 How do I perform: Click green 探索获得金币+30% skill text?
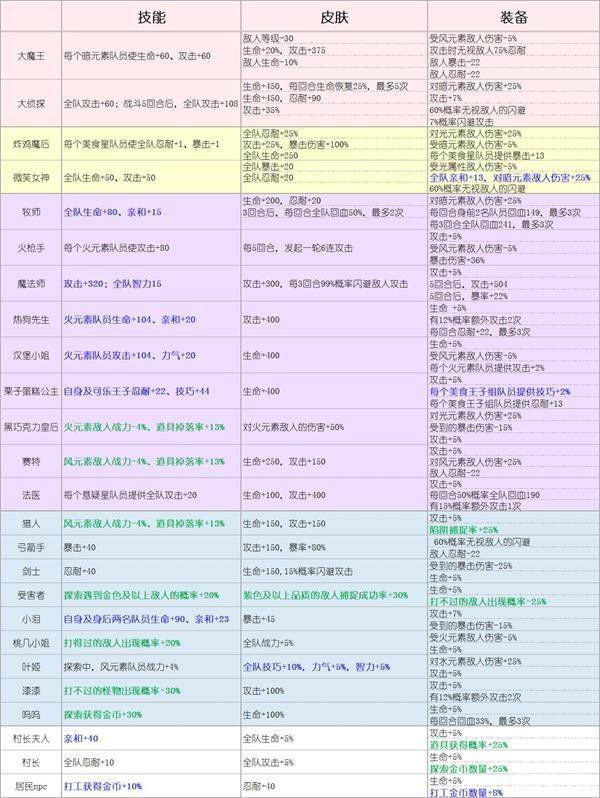103,714
